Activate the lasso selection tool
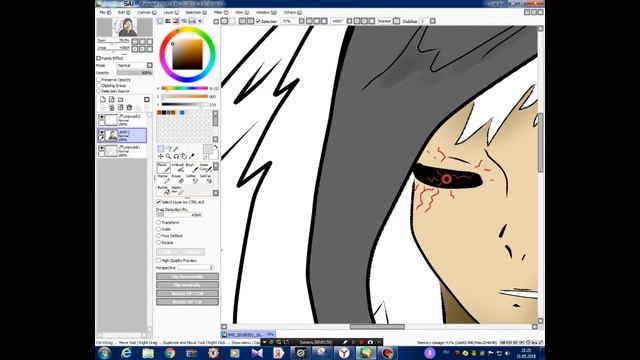Viewport: 640px width, 360px height. click(x=169, y=149)
